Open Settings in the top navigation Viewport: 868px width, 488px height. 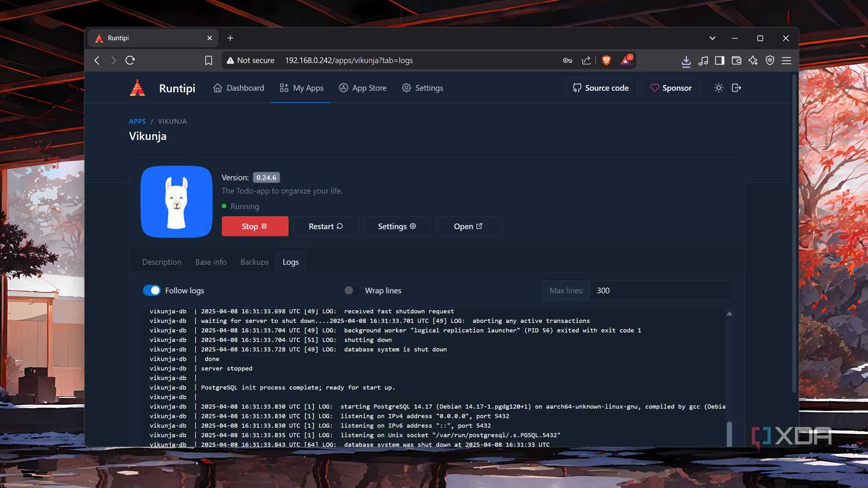[422, 88]
